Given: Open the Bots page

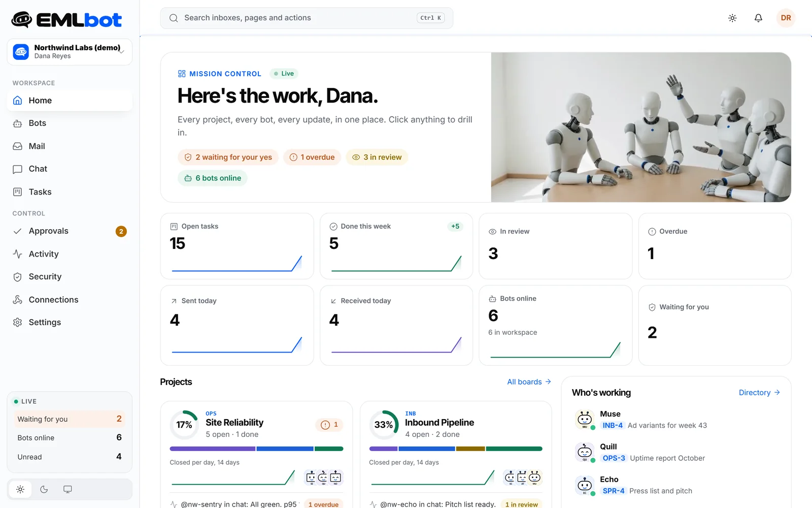Looking at the screenshot, I should [70, 123].
